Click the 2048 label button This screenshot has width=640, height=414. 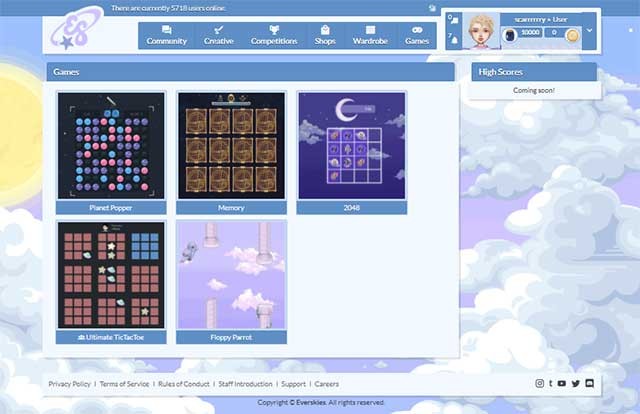point(352,207)
